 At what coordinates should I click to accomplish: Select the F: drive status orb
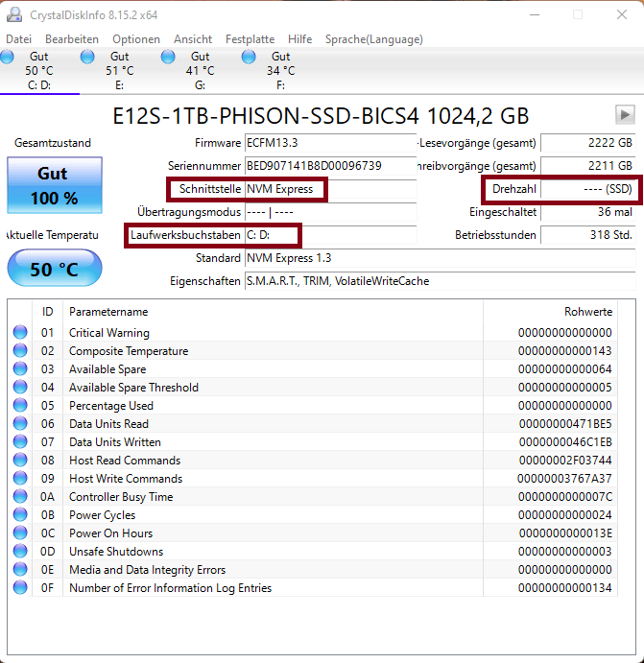pyautogui.click(x=249, y=57)
